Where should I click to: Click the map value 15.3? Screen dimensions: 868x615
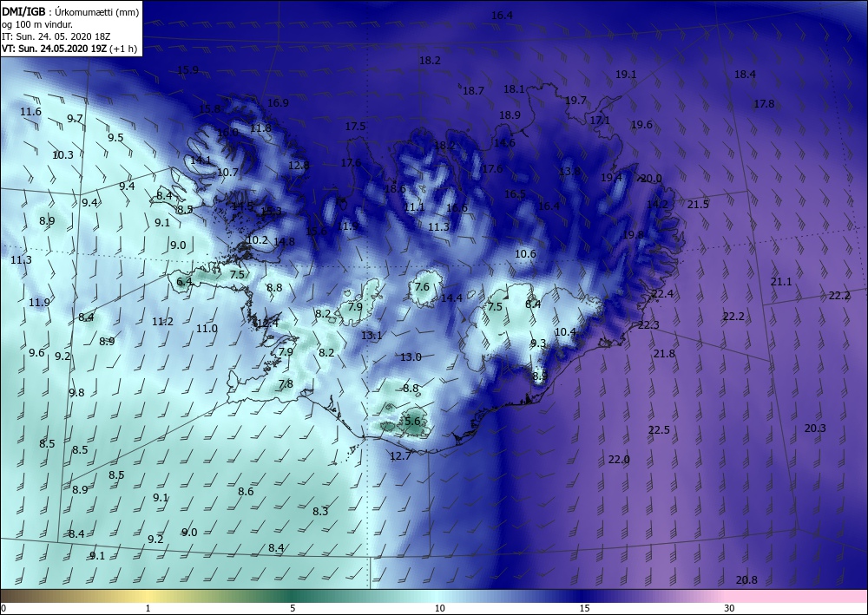[x=271, y=211]
